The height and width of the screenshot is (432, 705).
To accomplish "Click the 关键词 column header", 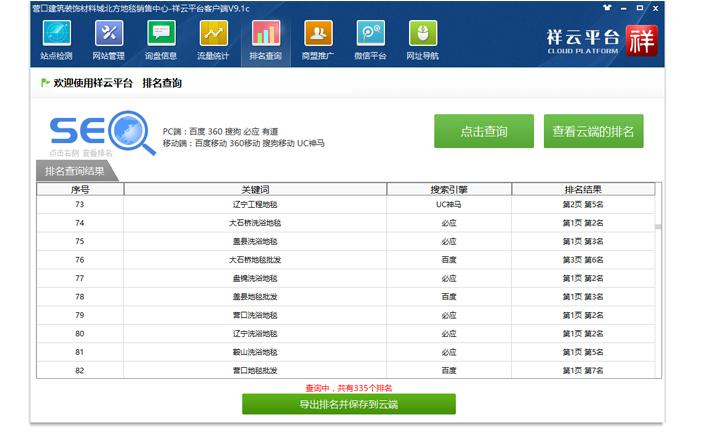I will click(255, 189).
